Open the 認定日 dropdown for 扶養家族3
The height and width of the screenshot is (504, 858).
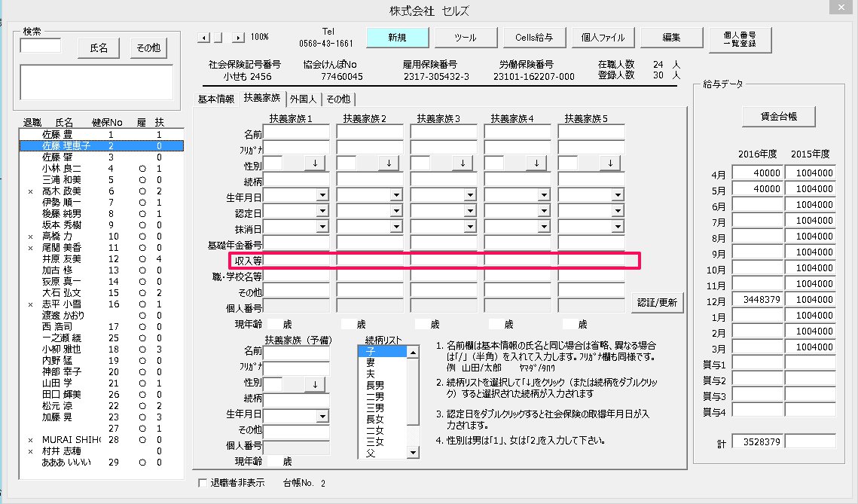pos(471,211)
